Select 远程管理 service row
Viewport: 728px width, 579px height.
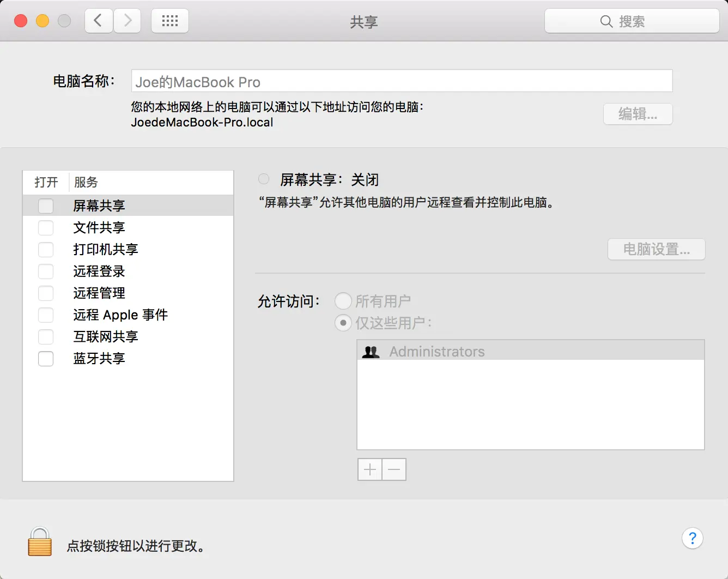point(128,293)
